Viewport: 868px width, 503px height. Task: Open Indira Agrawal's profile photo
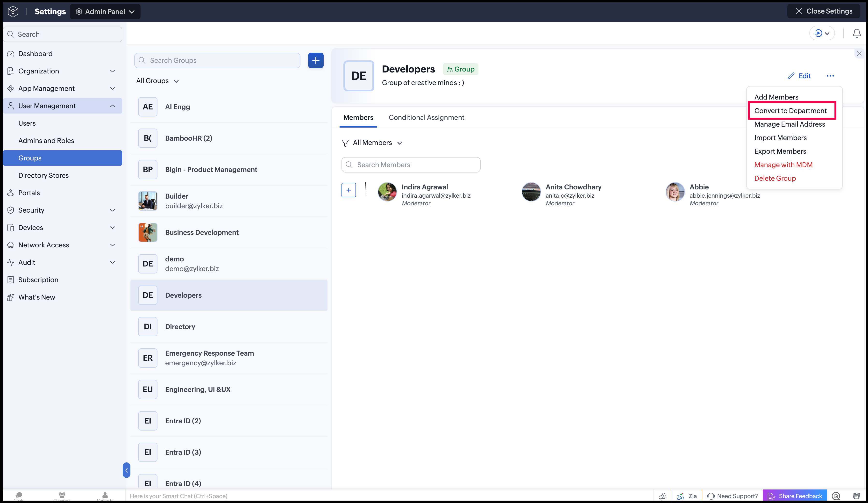pyautogui.click(x=387, y=192)
